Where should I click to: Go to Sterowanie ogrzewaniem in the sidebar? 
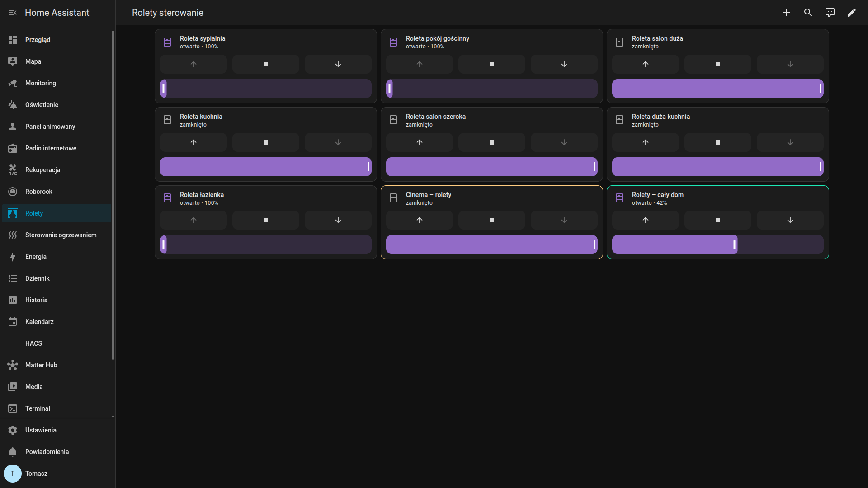pyautogui.click(x=61, y=235)
